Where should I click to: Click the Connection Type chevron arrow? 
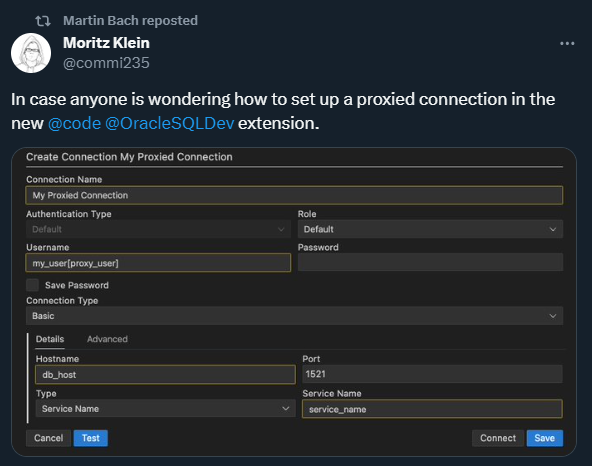[553, 316]
